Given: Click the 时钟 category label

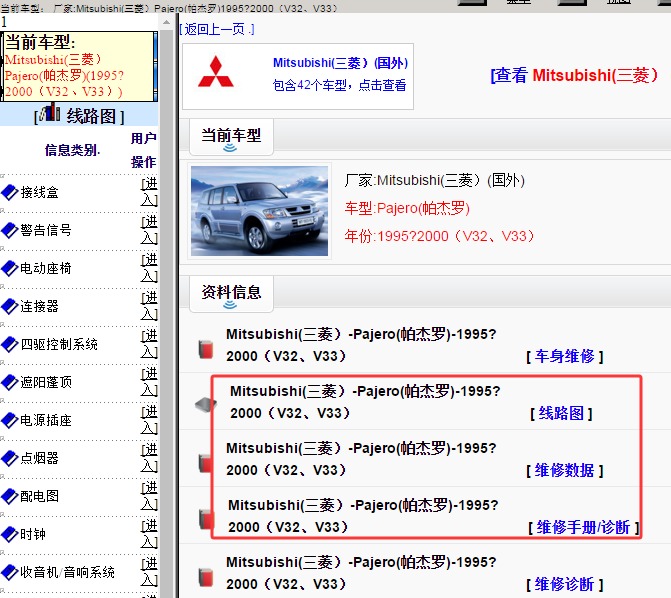Looking at the screenshot, I should pyautogui.click(x=33, y=534).
